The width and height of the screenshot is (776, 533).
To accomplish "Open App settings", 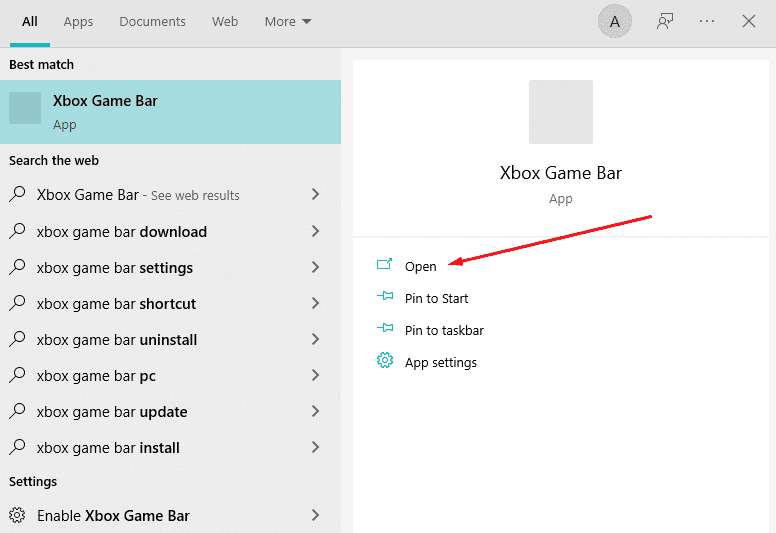I will point(441,363).
